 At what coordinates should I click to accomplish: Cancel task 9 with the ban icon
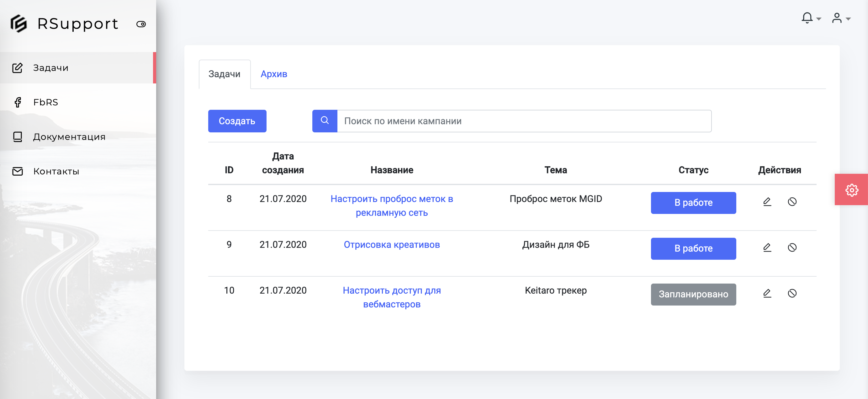(x=792, y=248)
